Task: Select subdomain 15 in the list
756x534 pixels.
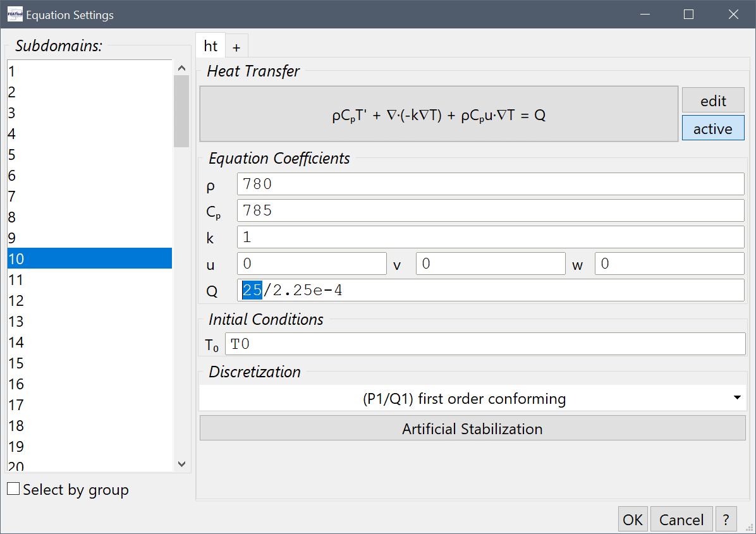Action: point(88,363)
